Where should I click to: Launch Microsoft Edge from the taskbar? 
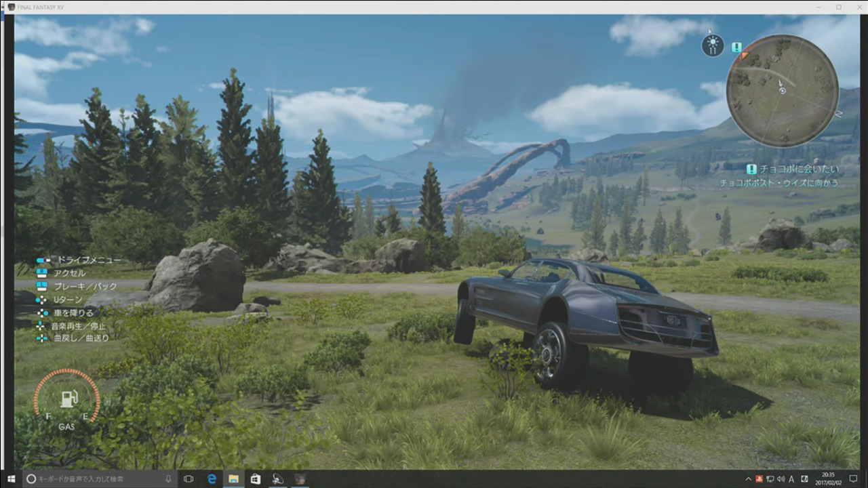[x=212, y=479]
